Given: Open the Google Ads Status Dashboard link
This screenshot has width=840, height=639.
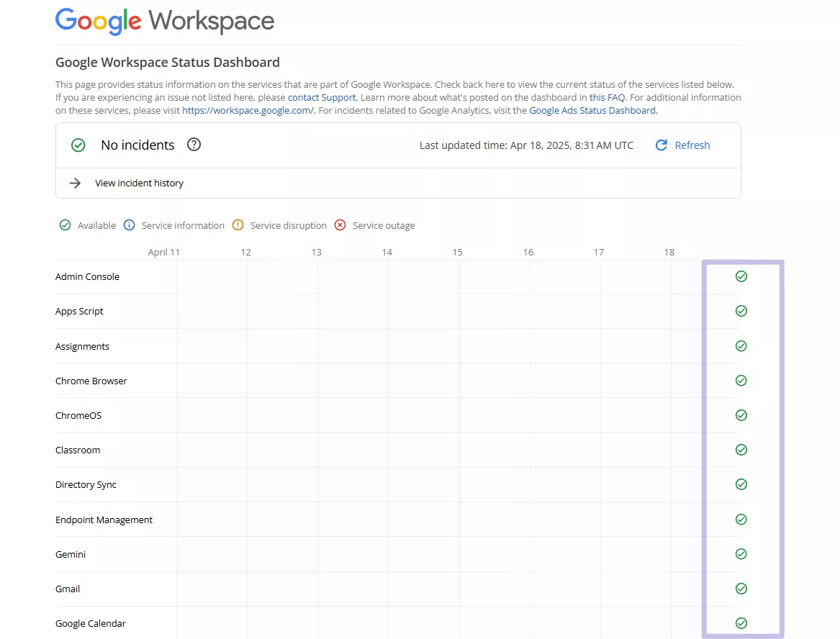Looking at the screenshot, I should pos(592,111).
